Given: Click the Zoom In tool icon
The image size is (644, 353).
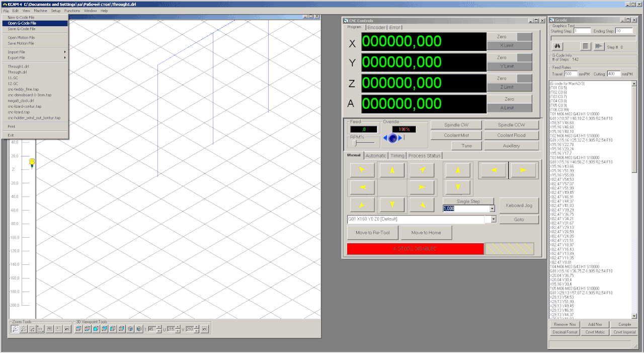Looking at the screenshot, I should click(15, 329).
